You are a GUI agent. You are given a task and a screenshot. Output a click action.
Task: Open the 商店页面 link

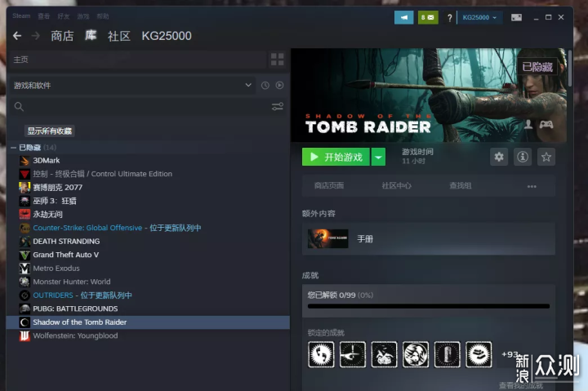click(x=329, y=185)
